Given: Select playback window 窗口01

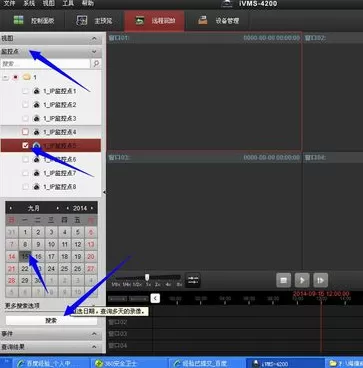Looking at the screenshot, I should [204, 92].
